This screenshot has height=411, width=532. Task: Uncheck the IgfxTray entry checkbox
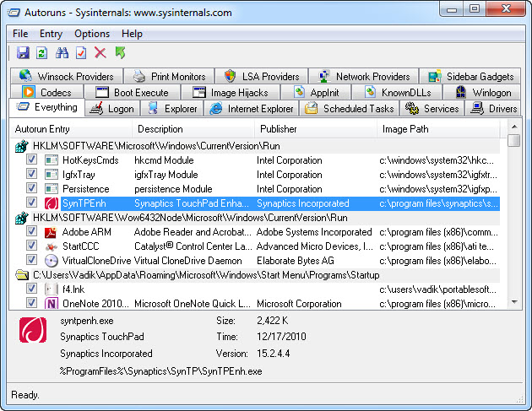pos(31,174)
